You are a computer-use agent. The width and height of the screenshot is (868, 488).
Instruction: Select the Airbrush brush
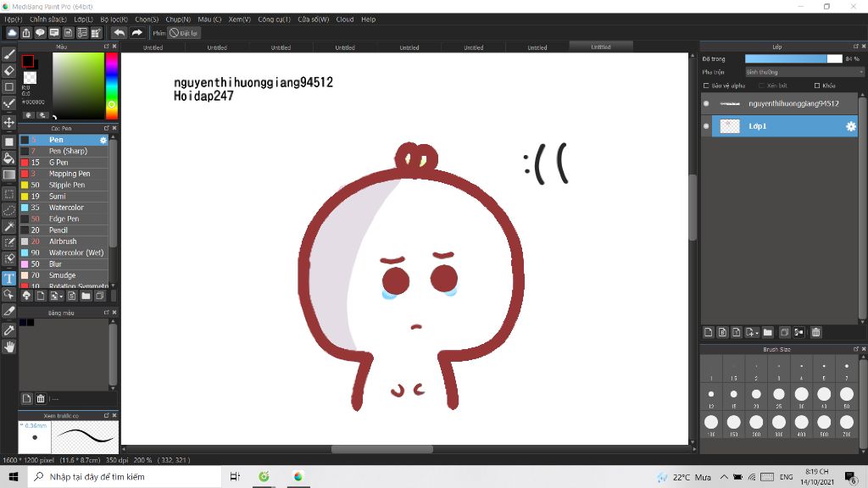[x=64, y=241]
